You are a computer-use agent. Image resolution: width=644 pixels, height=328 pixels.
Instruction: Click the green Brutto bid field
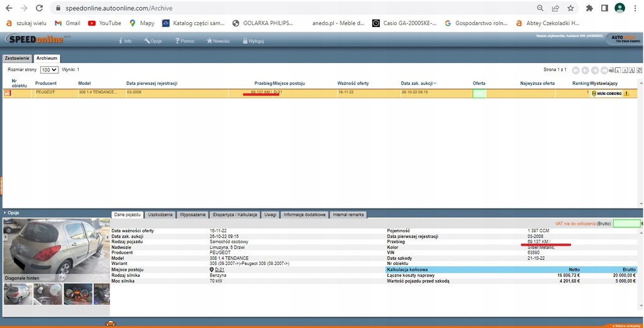click(x=626, y=223)
